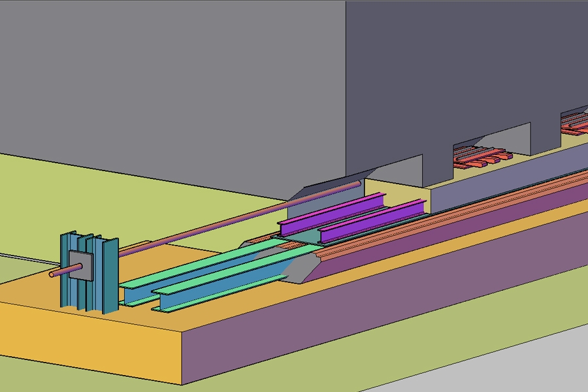Select the left magenta I-beam
Image resolution: width=588 pixels, height=392 pixels.
(x=327, y=214)
